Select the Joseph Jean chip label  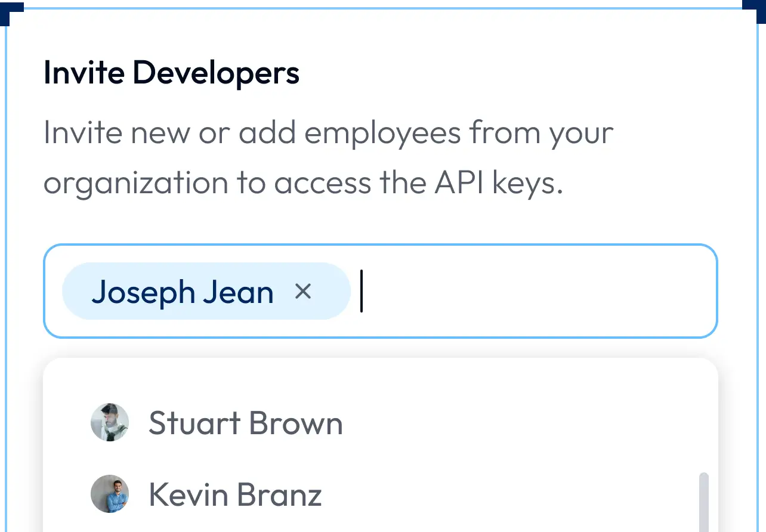pyautogui.click(x=183, y=292)
